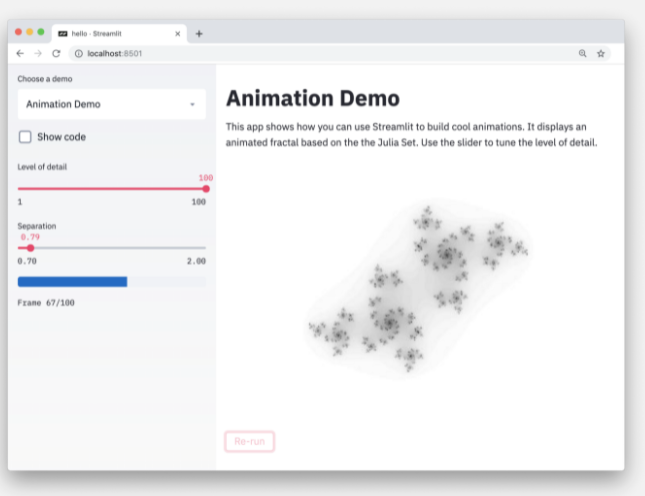Close the hello · Streamlit tab
Image resolution: width=645 pixels, height=496 pixels.
178,34
